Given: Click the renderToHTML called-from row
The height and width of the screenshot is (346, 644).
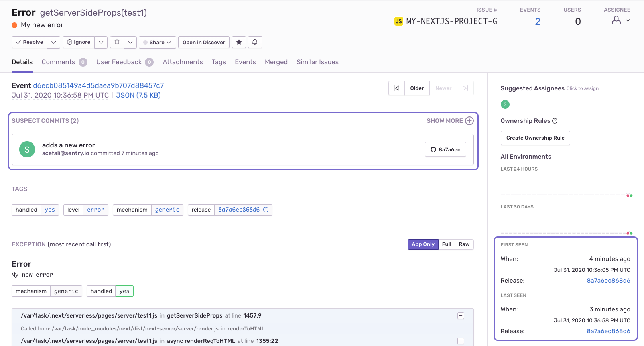Looking at the screenshot, I should [243, 329].
